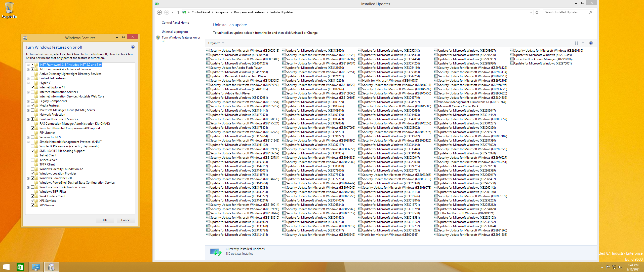Screen dimensions: 644x272
Task: Open the Windows Store taskbar icon
Action: [20, 267]
